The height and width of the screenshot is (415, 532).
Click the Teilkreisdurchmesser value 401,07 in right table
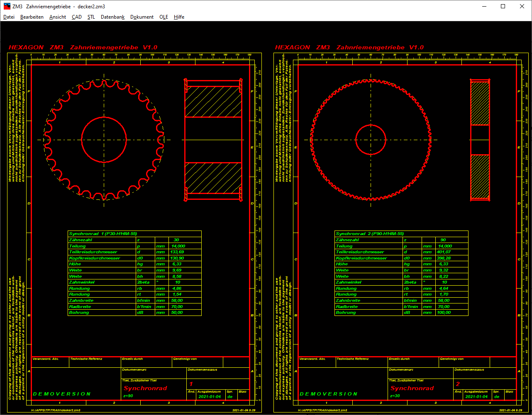click(444, 252)
